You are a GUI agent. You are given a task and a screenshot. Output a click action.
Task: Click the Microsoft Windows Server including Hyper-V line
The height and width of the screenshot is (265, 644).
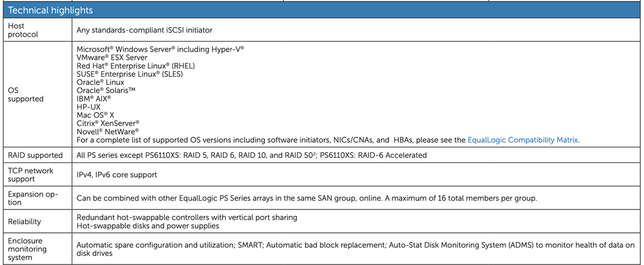160,49
